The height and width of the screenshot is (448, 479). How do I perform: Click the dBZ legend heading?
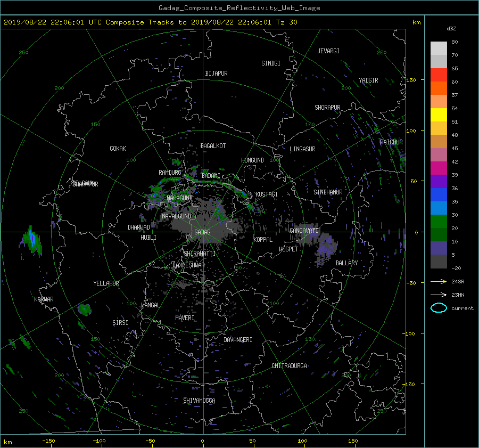(451, 29)
